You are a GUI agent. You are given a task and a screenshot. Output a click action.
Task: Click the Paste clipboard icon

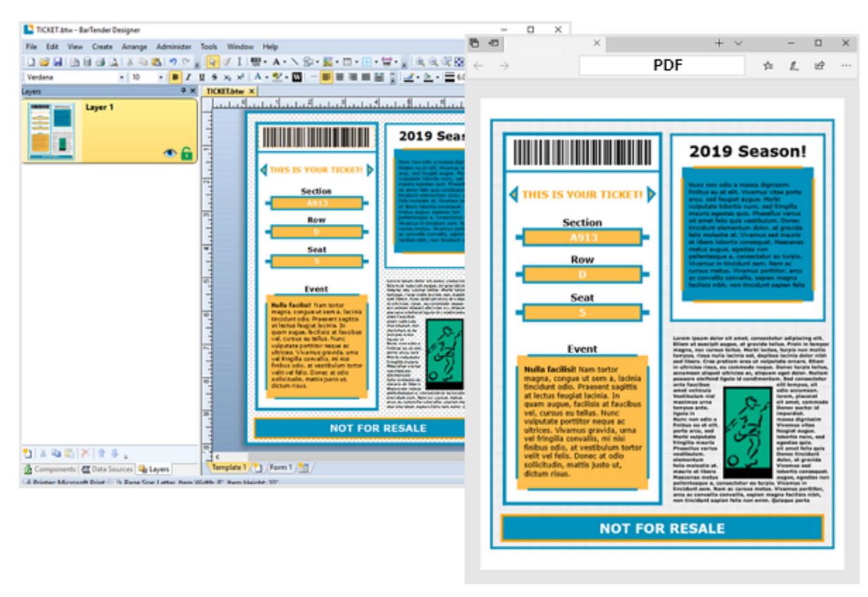pos(157,62)
